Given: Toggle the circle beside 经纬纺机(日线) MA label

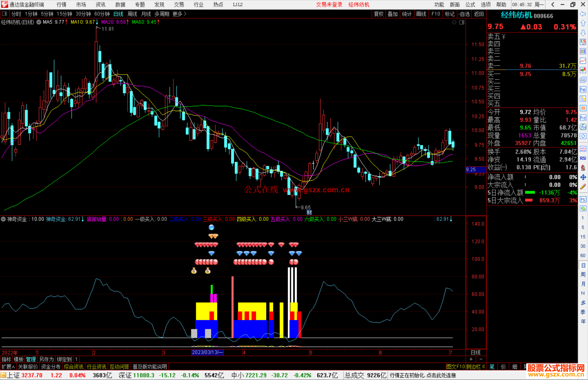Looking at the screenshot, I should 39,22.
